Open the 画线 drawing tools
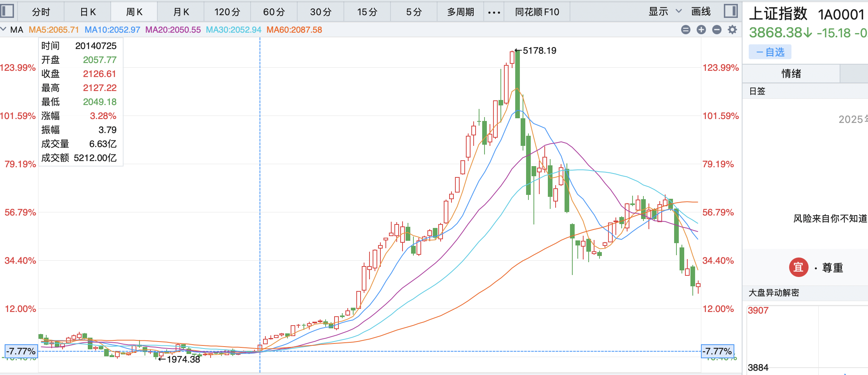The image size is (868, 375). pos(701,12)
